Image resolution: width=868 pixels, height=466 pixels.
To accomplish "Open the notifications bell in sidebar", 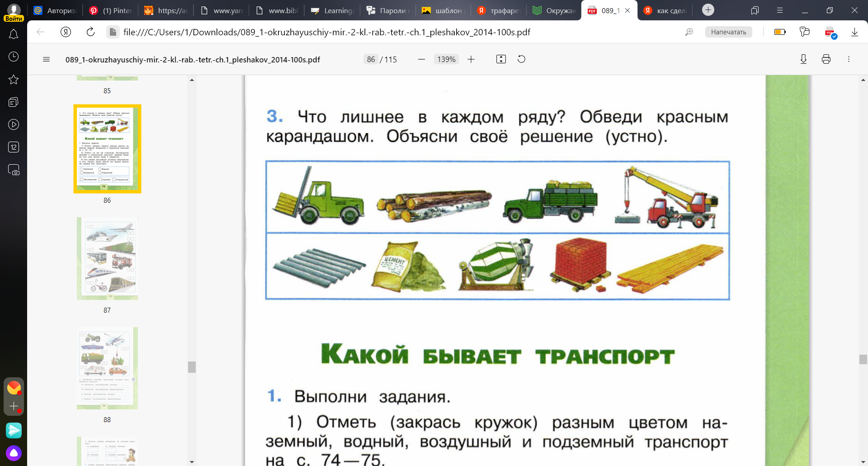I will 14,34.
